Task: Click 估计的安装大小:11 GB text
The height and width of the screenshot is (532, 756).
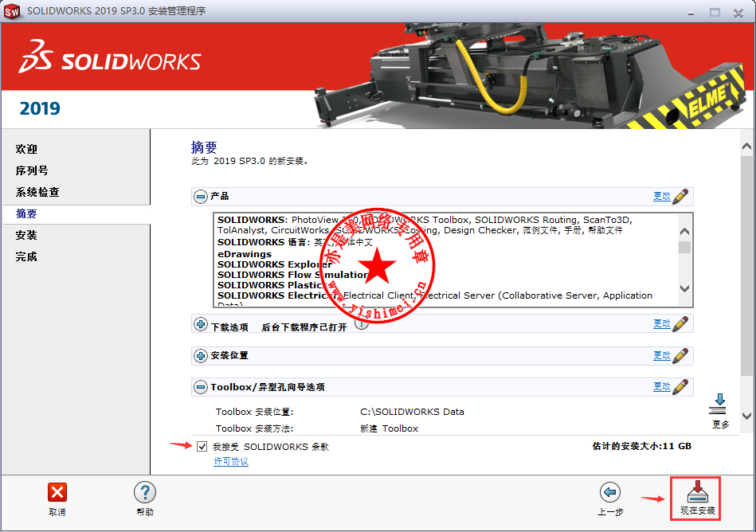Action: click(x=642, y=446)
